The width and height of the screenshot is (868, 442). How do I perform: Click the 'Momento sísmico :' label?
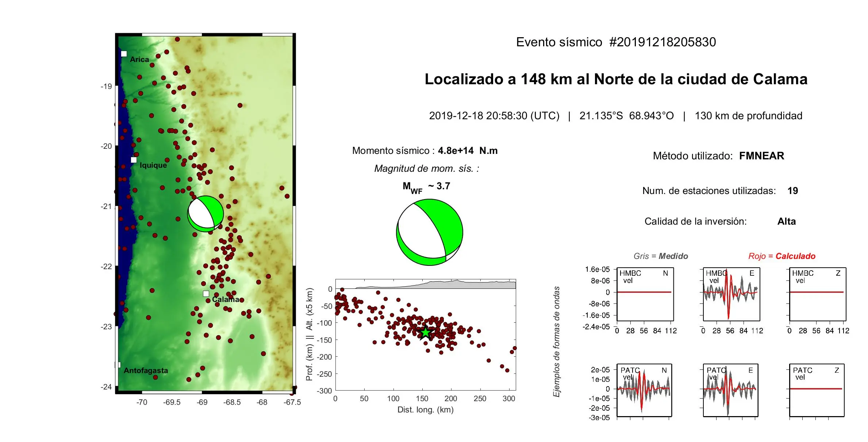pyautogui.click(x=393, y=151)
